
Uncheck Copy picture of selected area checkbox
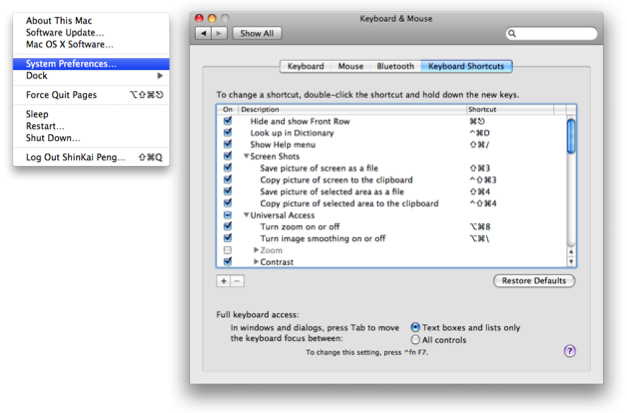(x=228, y=203)
